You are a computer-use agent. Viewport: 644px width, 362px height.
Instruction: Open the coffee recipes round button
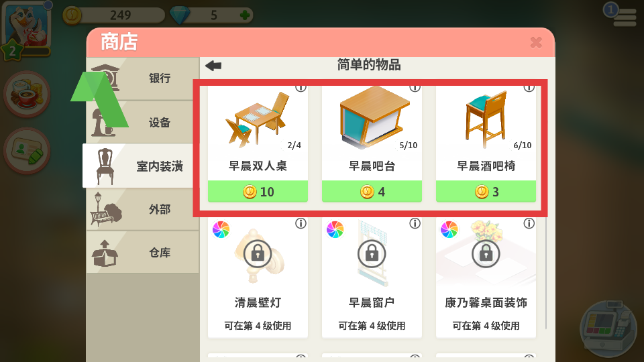[27, 94]
